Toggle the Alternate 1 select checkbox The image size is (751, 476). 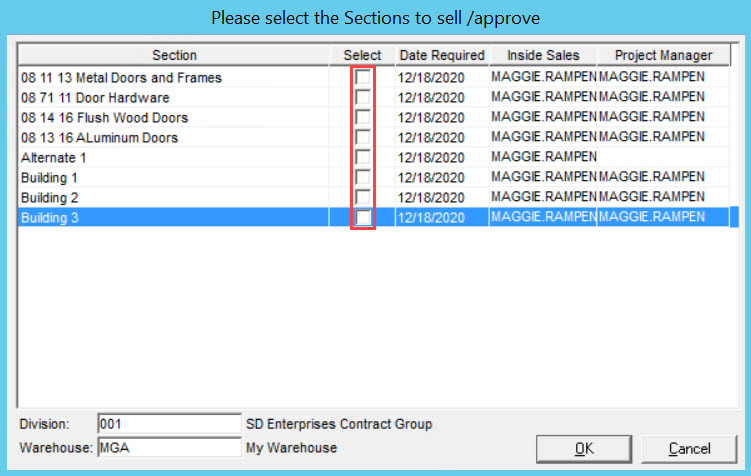click(x=363, y=158)
